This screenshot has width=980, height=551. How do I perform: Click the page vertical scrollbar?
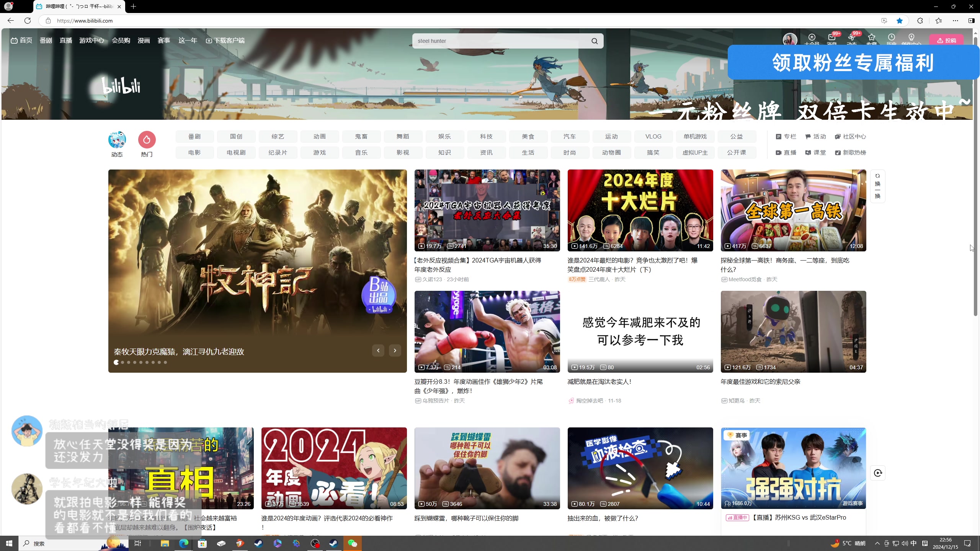tap(976, 176)
